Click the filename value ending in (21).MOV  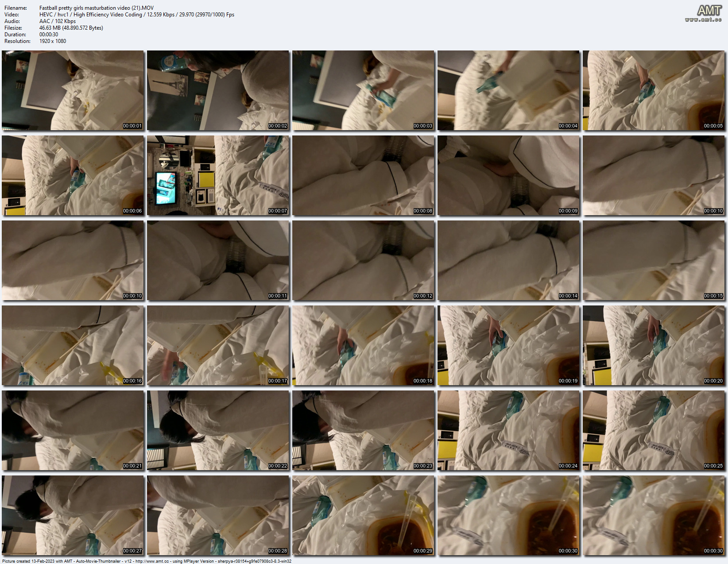(97, 8)
